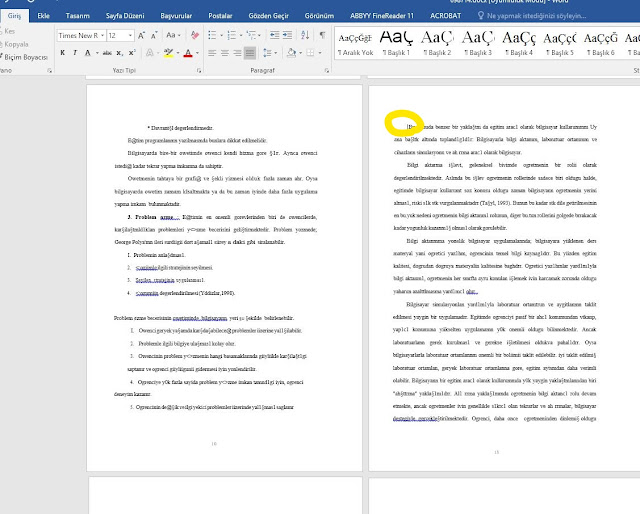Apply red font color
The width and height of the screenshot is (640, 514).
[188, 53]
